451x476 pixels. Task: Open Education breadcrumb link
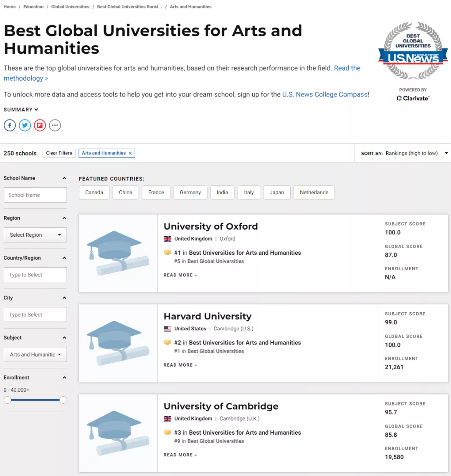tap(33, 7)
